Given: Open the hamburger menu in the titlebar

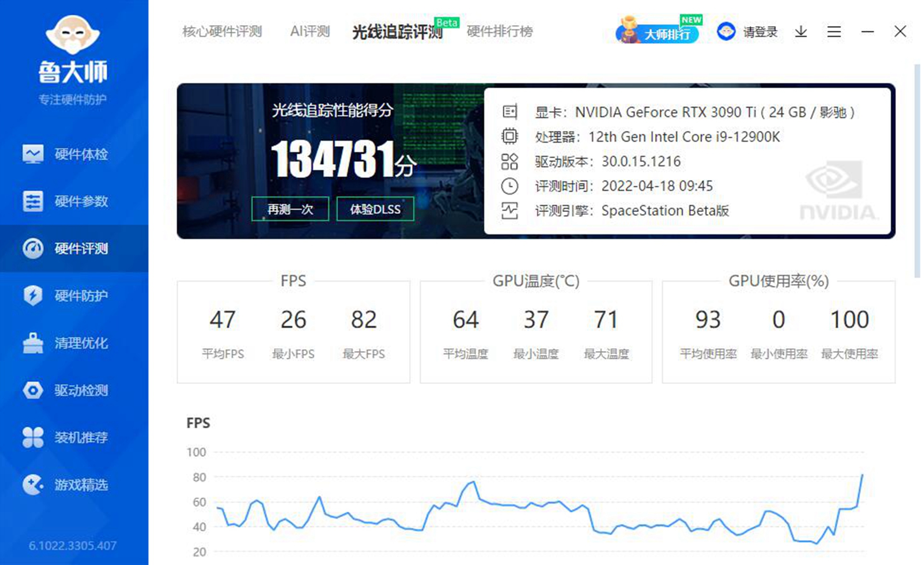Looking at the screenshot, I should [834, 31].
